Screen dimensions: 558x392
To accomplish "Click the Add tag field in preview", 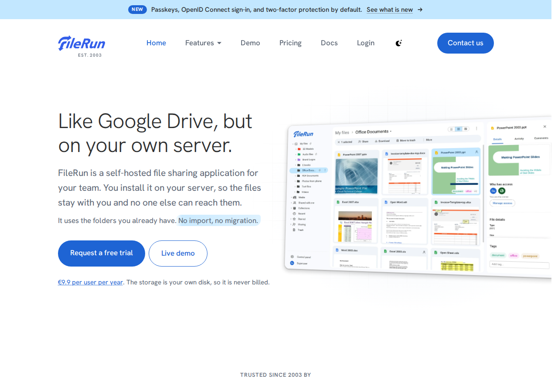I will coord(519,264).
